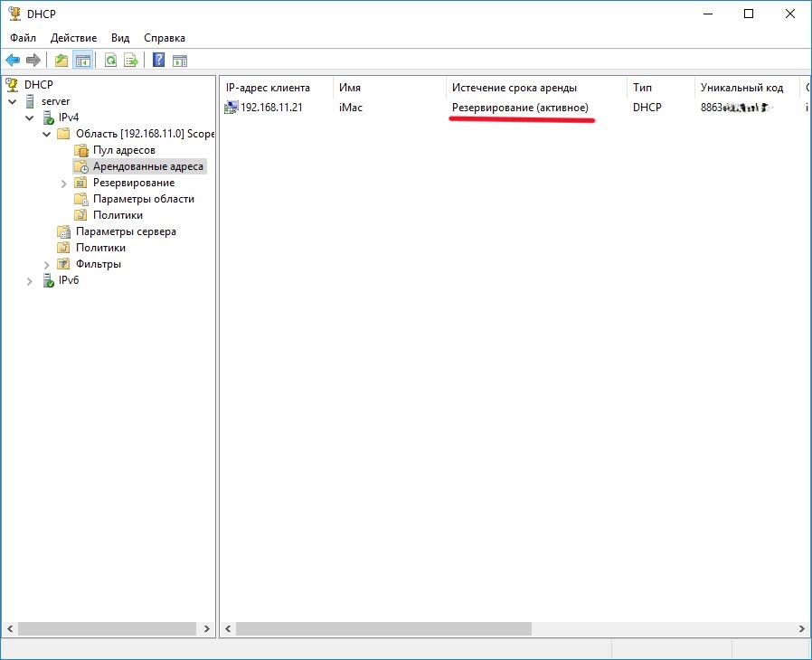Image resolution: width=812 pixels, height=660 pixels.
Task: Expand the Фильтры node
Action: pos(46,264)
